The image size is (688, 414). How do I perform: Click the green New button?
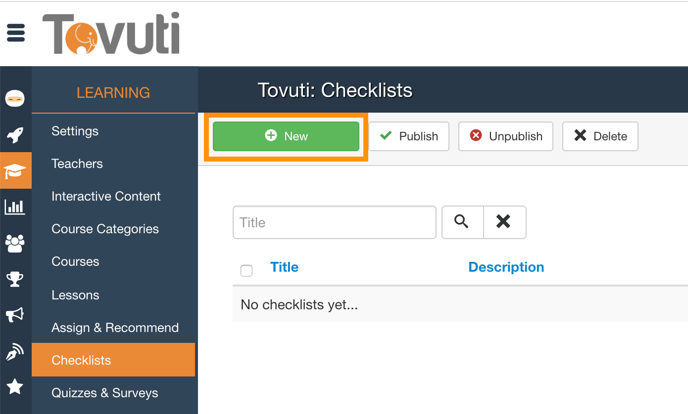point(286,136)
